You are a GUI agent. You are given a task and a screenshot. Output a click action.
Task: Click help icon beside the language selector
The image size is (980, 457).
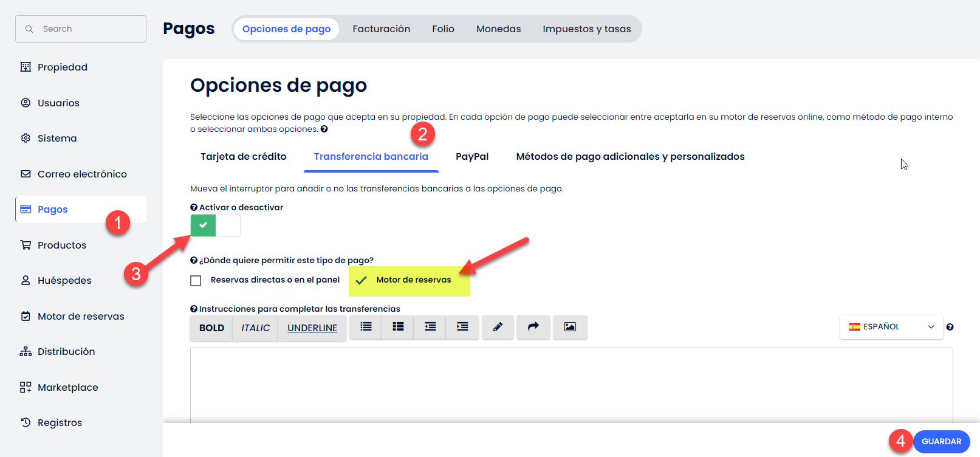[x=950, y=327]
